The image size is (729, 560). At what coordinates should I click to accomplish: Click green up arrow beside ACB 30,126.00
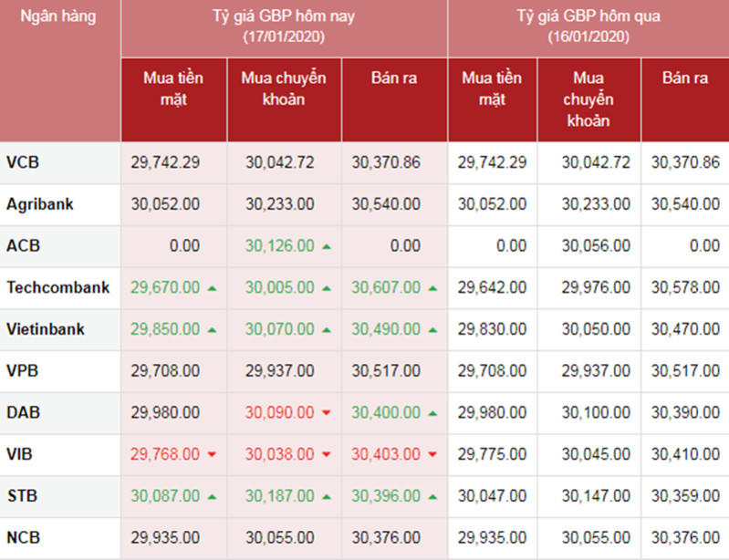(327, 247)
